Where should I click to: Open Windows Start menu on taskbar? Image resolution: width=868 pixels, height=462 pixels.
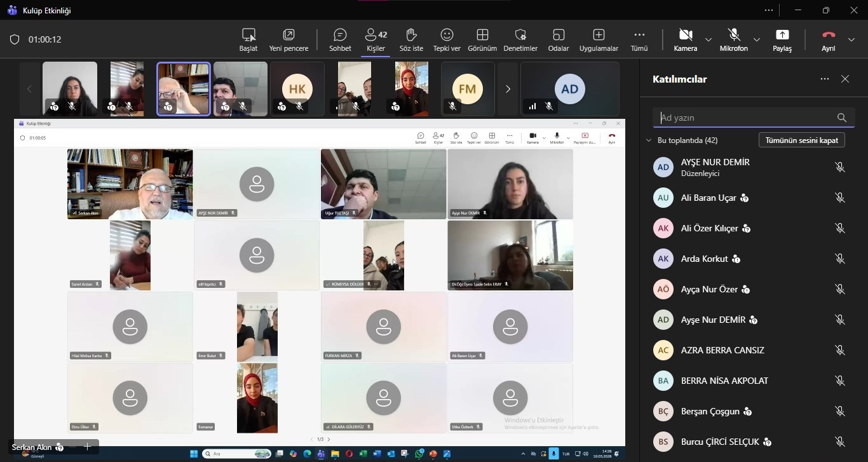193,454
